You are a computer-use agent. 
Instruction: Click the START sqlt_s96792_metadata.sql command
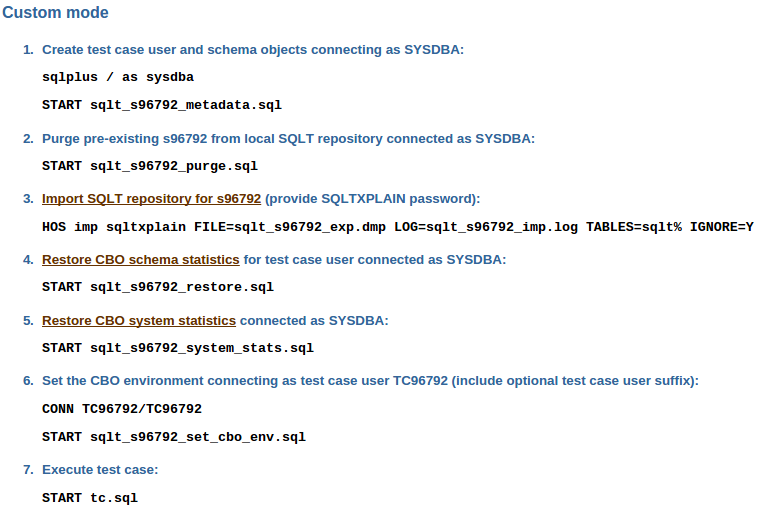[x=169, y=105]
